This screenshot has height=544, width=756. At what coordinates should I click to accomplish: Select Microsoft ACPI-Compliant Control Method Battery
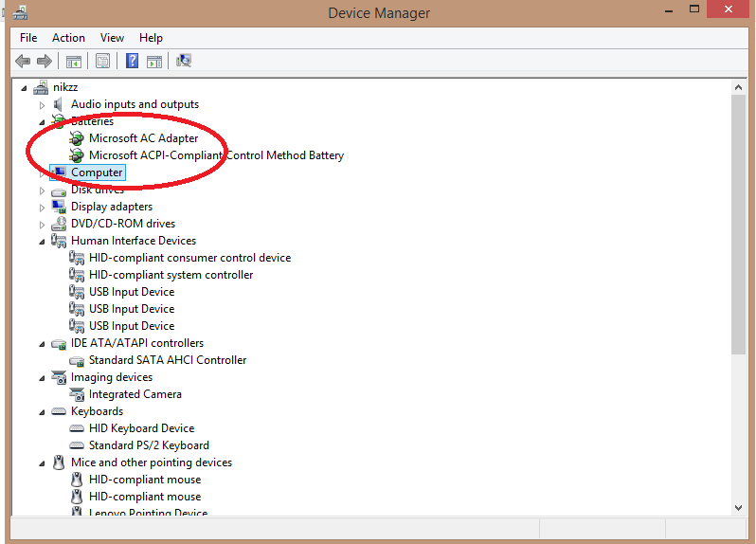coord(217,155)
